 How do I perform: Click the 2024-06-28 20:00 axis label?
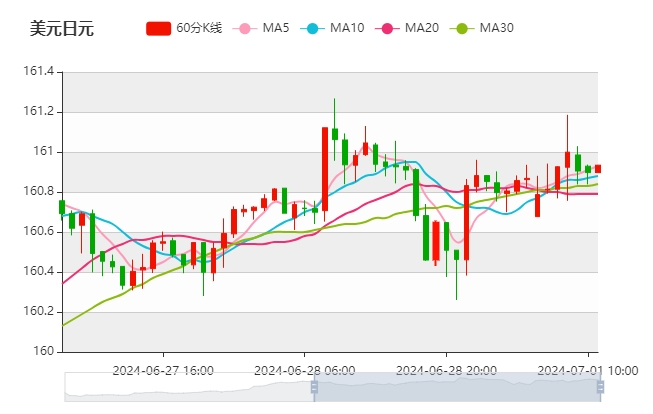pyautogui.click(x=446, y=370)
